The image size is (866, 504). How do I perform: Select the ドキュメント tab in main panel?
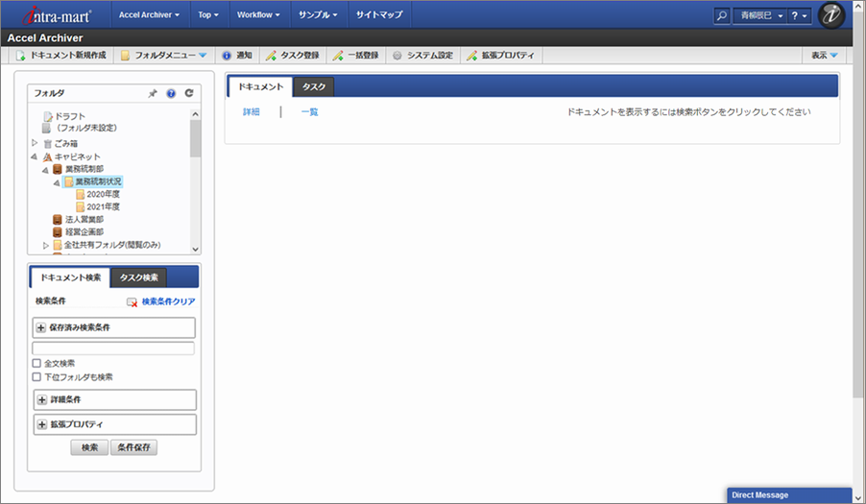[261, 86]
